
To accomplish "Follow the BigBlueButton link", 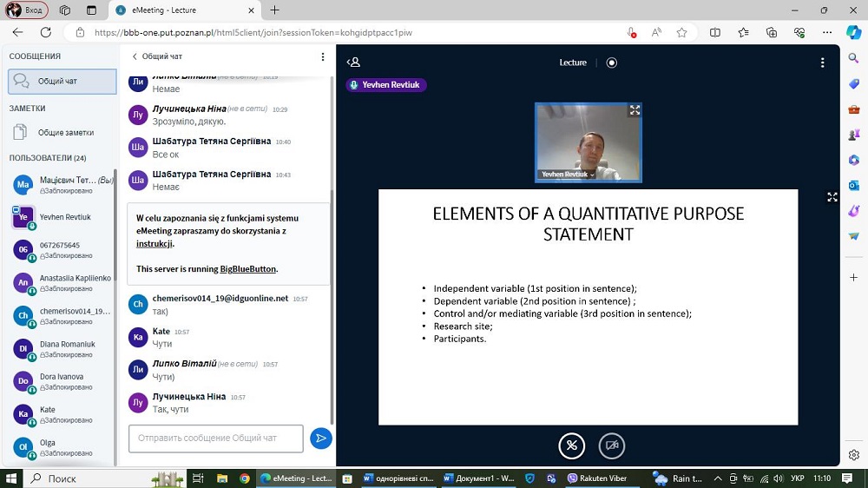I will pos(247,269).
